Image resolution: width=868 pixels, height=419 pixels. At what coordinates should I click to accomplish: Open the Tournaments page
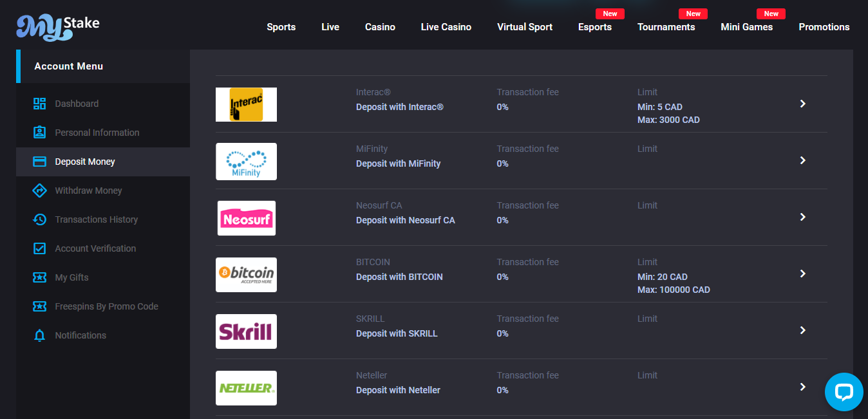coord(666,27)
